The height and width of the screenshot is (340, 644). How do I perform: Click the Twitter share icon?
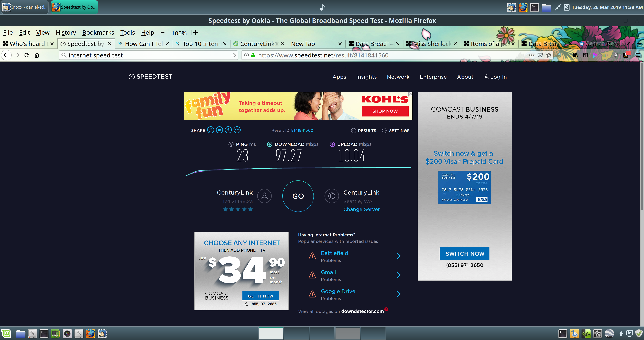click(x=219, y=130)
